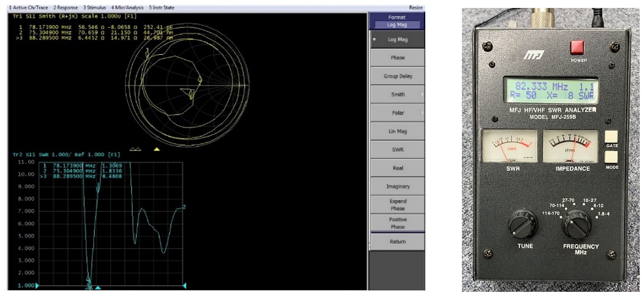This screenshot has width=644, height=297.
Task: Click the yellow filled marker triangle below Smith chart
Action: click(x=157, y=149)
